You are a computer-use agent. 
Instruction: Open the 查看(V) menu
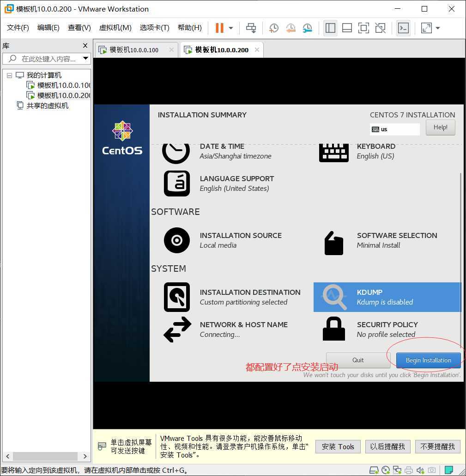(79, 28)
